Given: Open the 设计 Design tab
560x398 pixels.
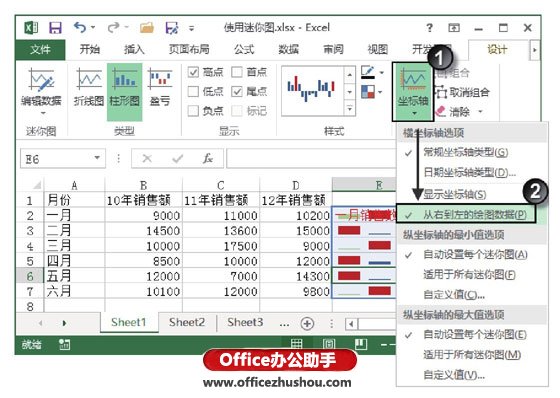Looking at the screenshot, I should coord(497,49).
